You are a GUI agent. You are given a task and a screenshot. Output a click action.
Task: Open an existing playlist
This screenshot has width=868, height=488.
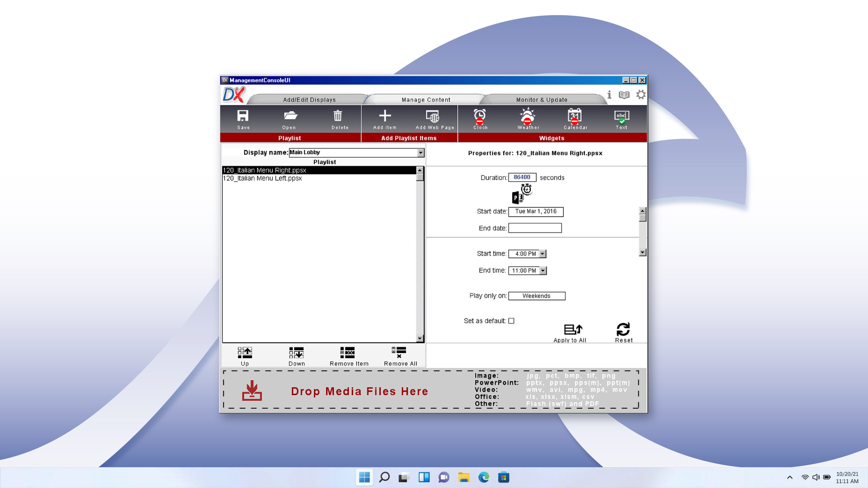[x=289, y=119]
